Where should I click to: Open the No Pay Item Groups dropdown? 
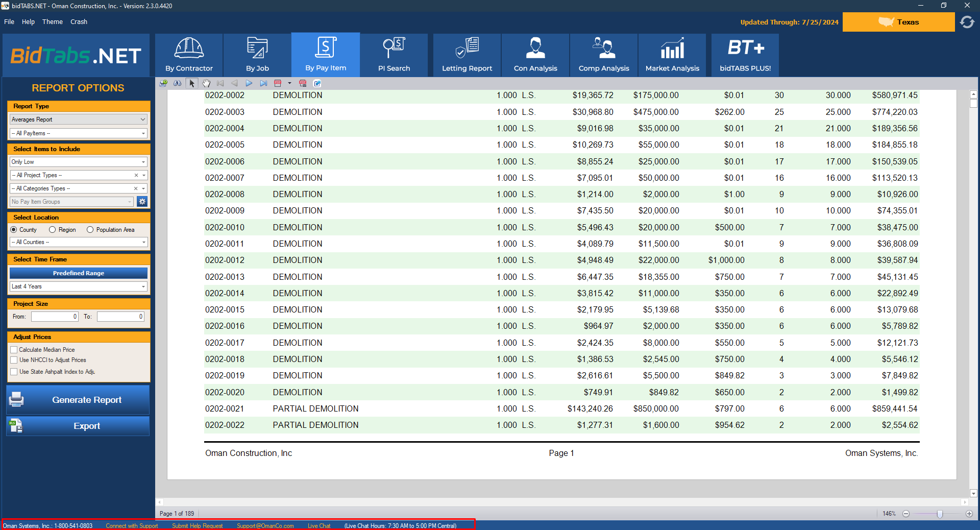pyautogui.click(x=72, y=202)
